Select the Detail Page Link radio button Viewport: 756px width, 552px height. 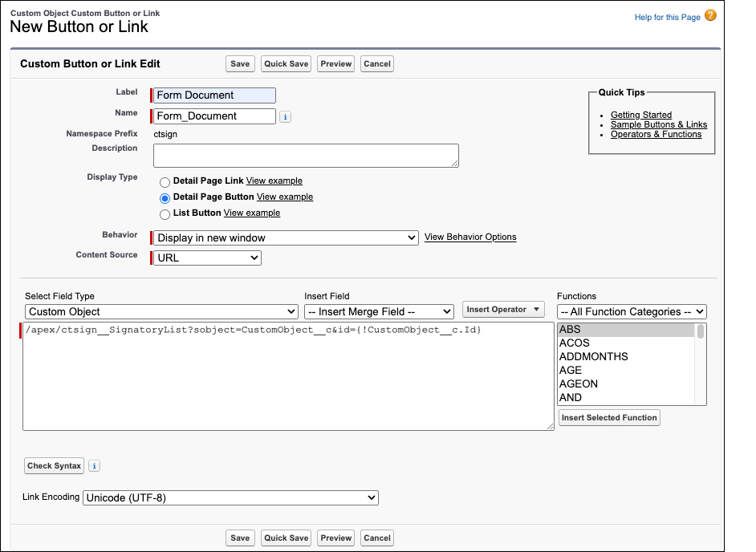tap(166, 181)
